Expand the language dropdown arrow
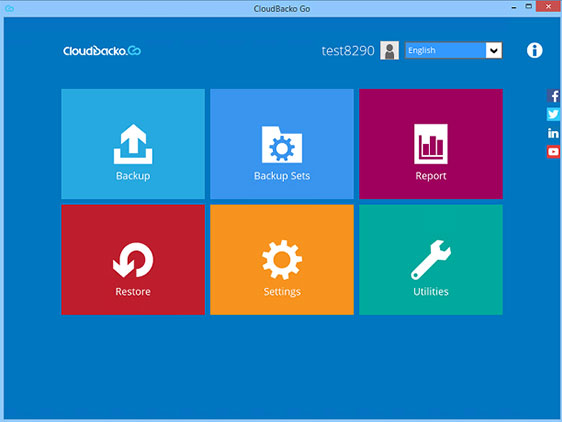This screenshot has width=562, height=422. coord(494,50)
